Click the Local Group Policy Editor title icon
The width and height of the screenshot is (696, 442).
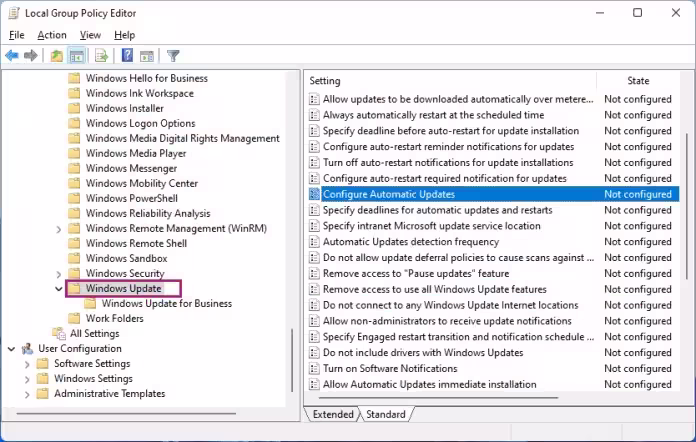coord(14,13)
